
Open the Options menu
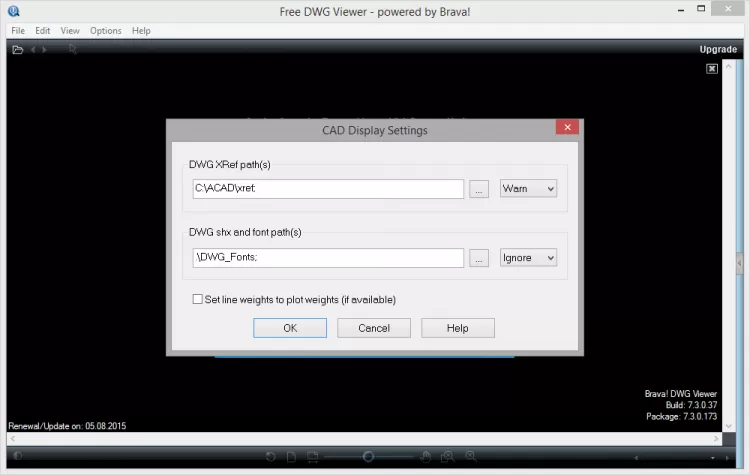coord(106,31)
